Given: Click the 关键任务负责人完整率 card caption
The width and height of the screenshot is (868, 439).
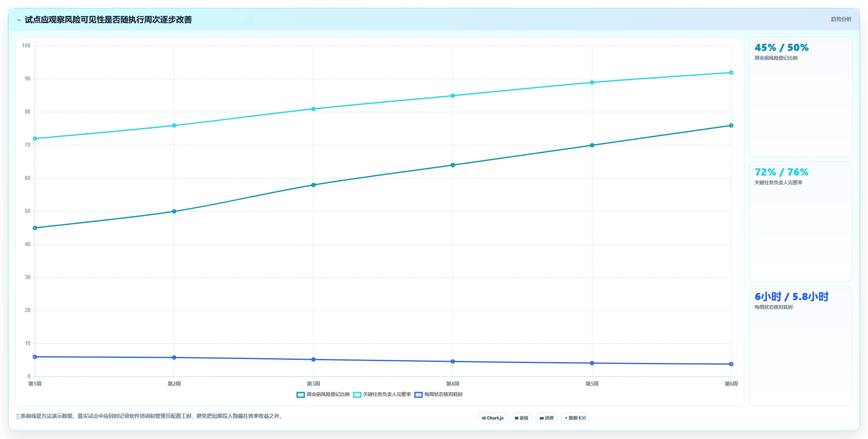Looking at the screenshot, I should [778, 183].
